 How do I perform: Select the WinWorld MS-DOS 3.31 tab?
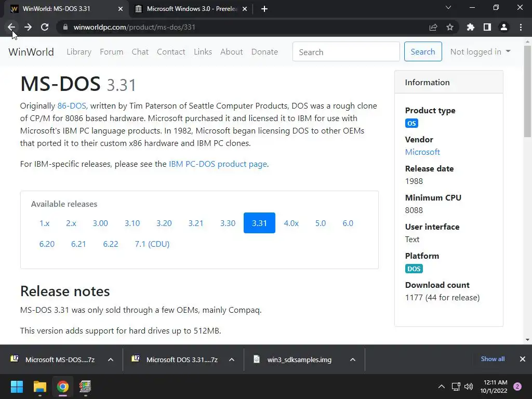click(x=66, y=9)
